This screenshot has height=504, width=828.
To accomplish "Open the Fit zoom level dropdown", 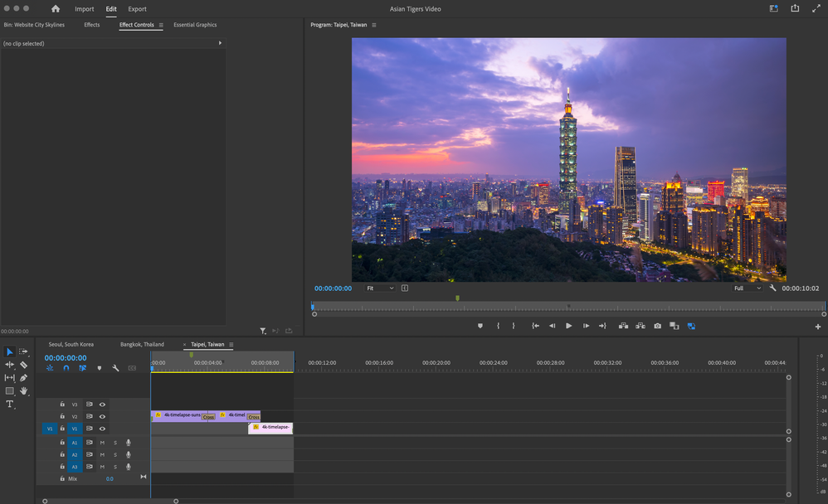I will 380,288.
